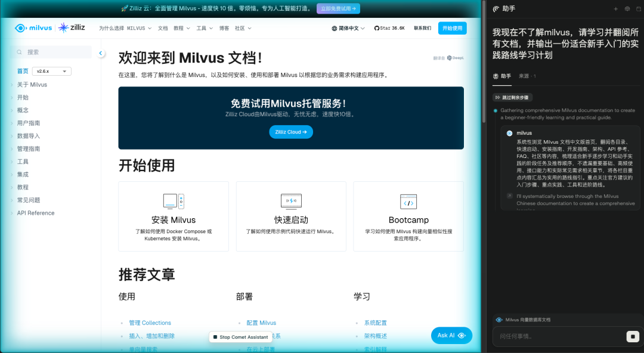This screenshot has height=353, width=644.
Task: Select the 首页 sidebar item
Action: [x=23, y=71]
